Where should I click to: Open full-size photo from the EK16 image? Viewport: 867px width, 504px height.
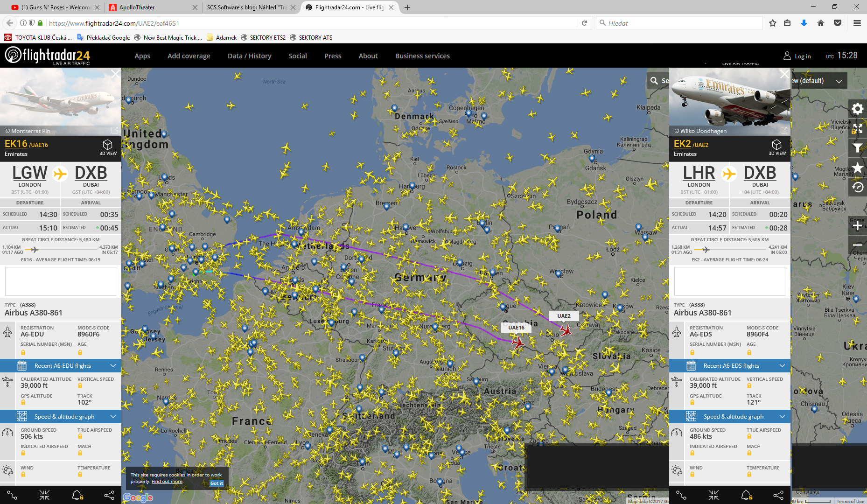(x=115, y=130)
